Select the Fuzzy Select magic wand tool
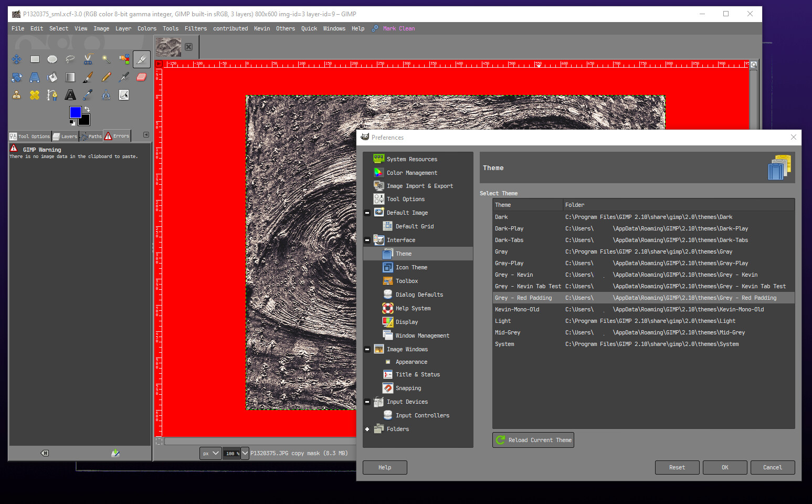 (x=106, y=59)
